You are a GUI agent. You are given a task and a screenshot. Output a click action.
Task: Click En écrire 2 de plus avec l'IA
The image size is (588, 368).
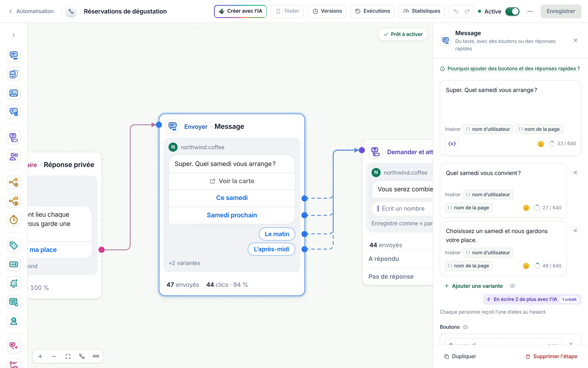532,299
